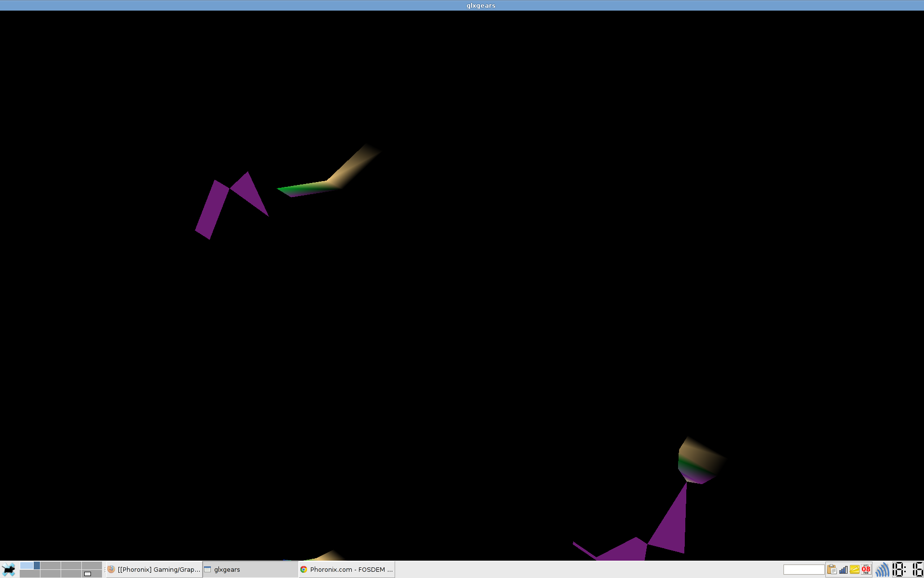924x578 pixels.
Task: Open the network signal strength icon
Action: tap(843, 569)
